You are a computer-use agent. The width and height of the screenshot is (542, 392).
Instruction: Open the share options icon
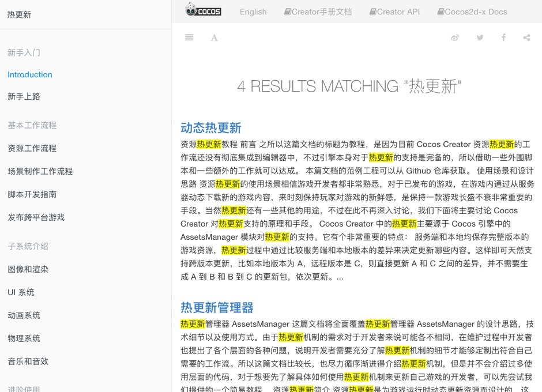(x=527, y=37)
